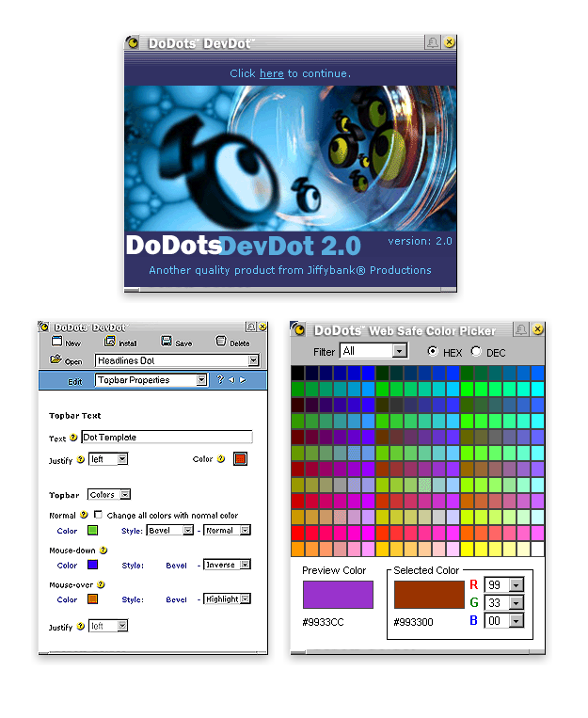Click the orange Mouse-over color swatch
This screenshot has width=588, height=718.
(x=92, y=598)
